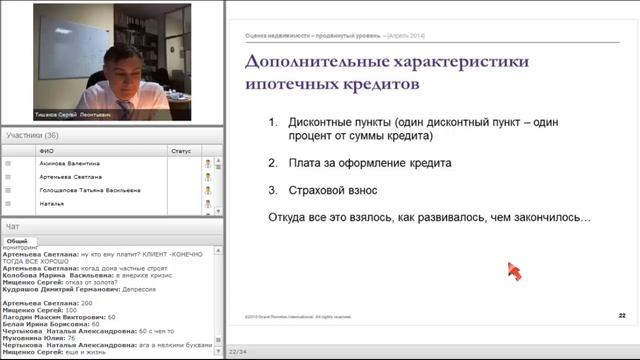Click the Статус column header
Image resolution: width=640 pixels, height=360 pixels.
point(184,151)
